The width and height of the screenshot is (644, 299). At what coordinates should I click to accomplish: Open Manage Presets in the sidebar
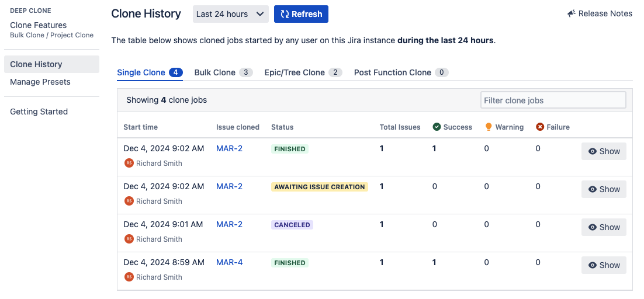pyautogui.click(x=40, y=82)
